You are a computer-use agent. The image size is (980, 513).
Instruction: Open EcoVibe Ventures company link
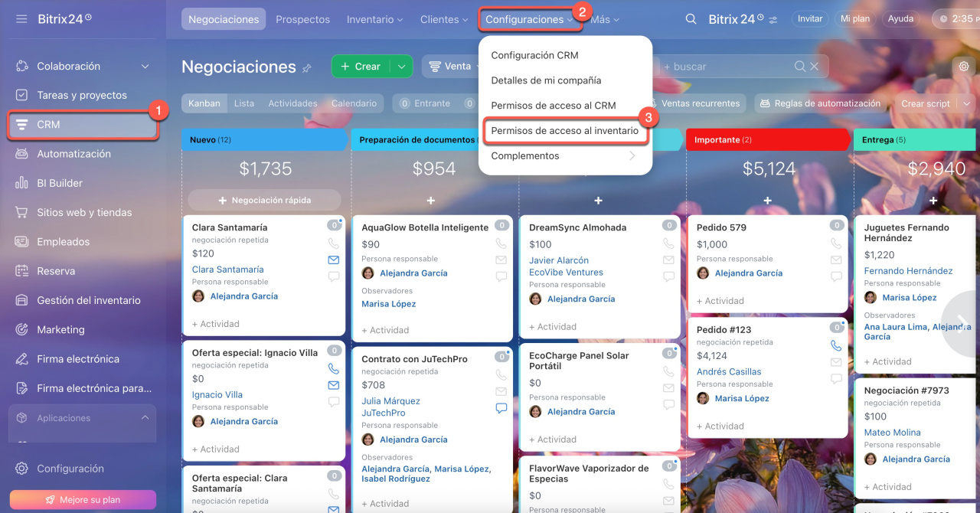(566, 272)
